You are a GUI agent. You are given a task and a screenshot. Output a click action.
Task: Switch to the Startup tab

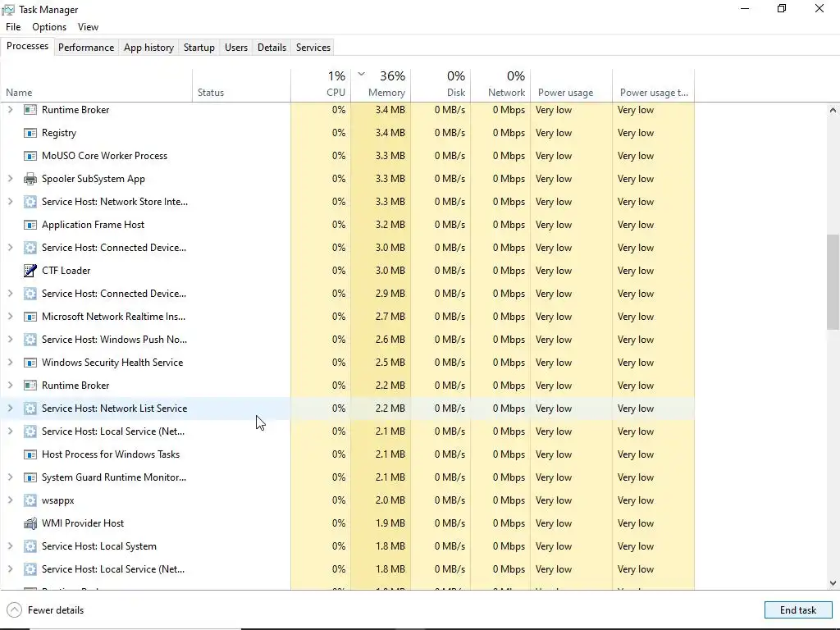coord(199,47)
